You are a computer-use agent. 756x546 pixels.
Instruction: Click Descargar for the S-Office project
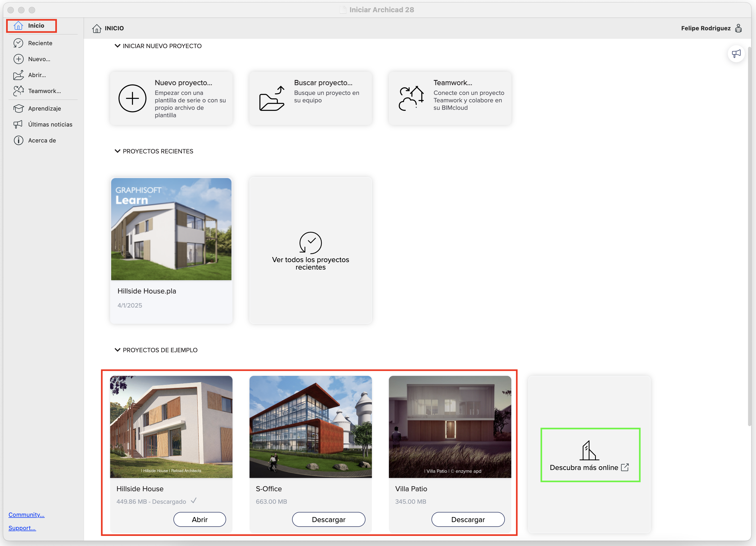point(328,519)
